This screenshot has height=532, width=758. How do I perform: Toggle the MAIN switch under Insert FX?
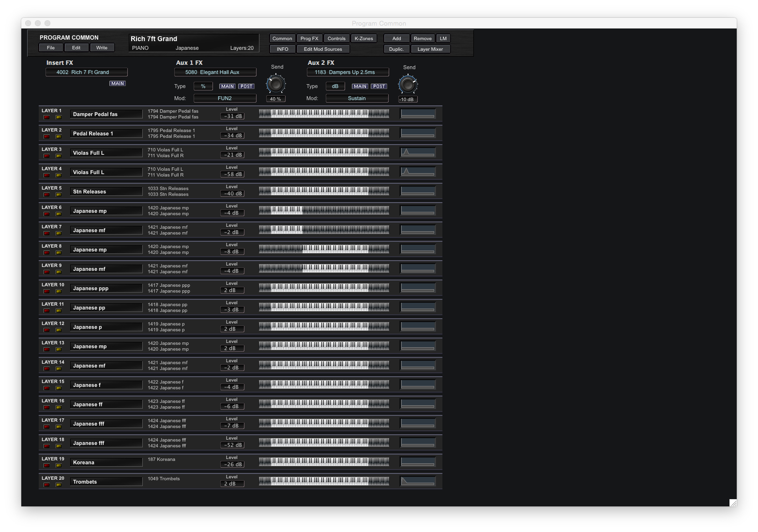pyautogui.click(x=117, y=84)
